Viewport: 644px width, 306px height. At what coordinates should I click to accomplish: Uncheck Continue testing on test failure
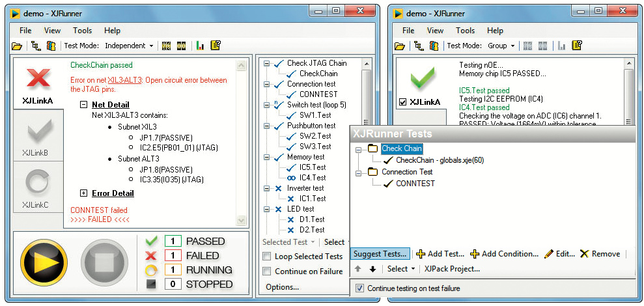point(359,288)
